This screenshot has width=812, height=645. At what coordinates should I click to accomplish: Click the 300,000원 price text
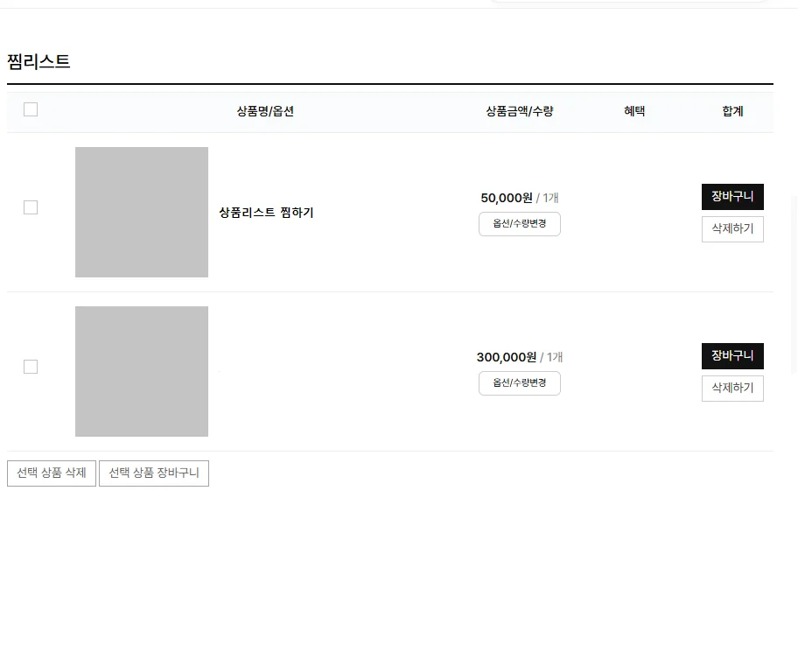tap(507, 357)
